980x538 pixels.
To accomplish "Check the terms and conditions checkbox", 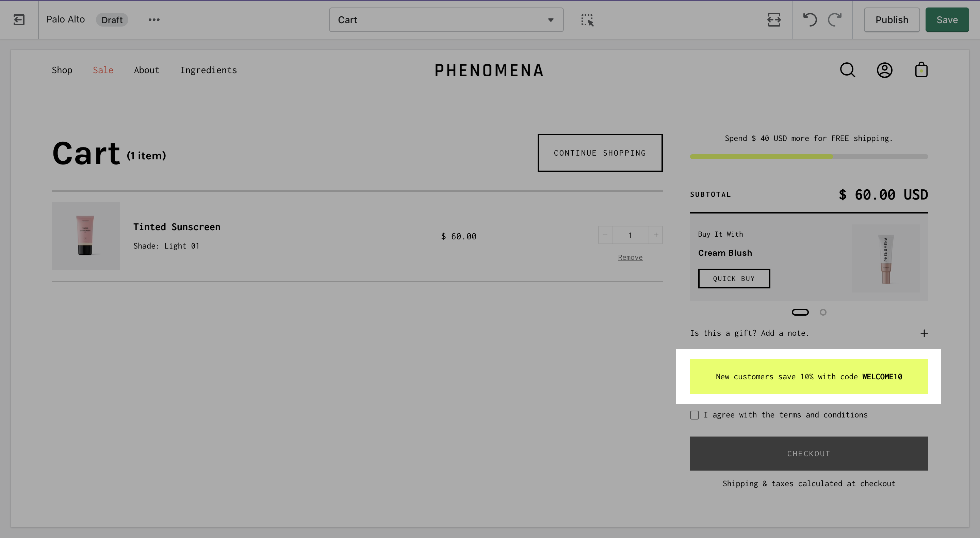I will point(694,415).
